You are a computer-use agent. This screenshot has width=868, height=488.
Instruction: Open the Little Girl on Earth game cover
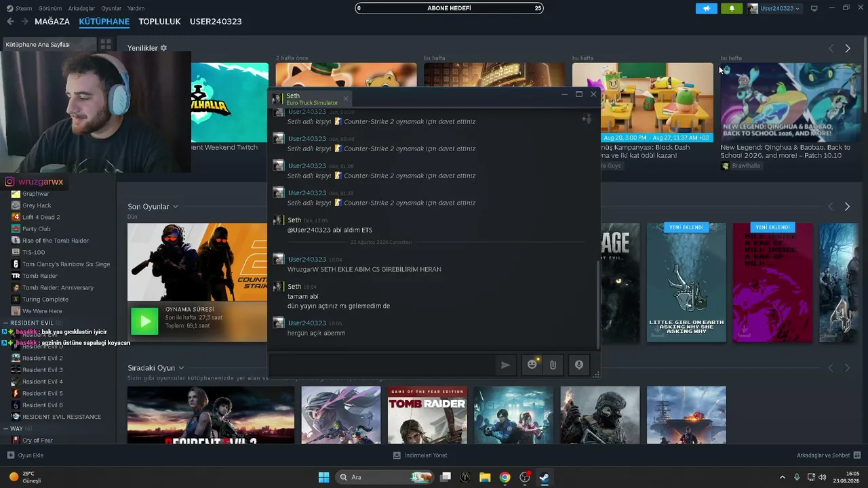click(686, 283)
